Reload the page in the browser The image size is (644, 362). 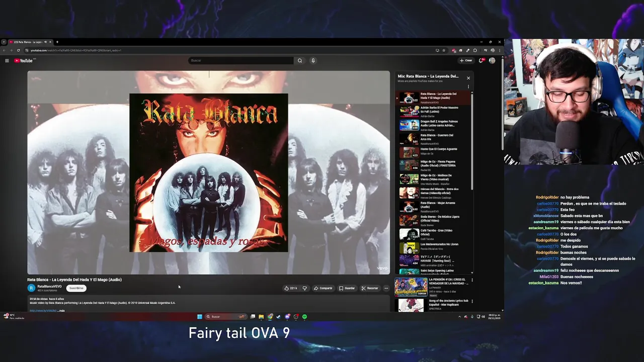tap(19, 50)
